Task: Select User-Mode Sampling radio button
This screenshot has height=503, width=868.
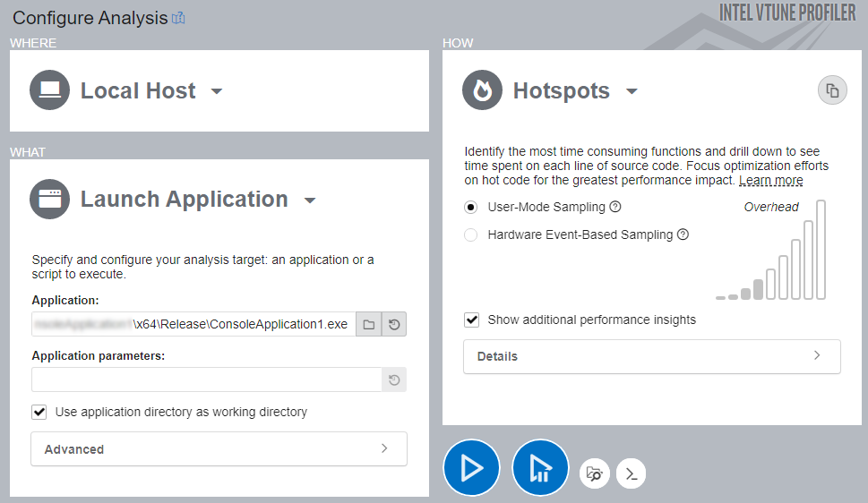Action: tap(471, 207)
